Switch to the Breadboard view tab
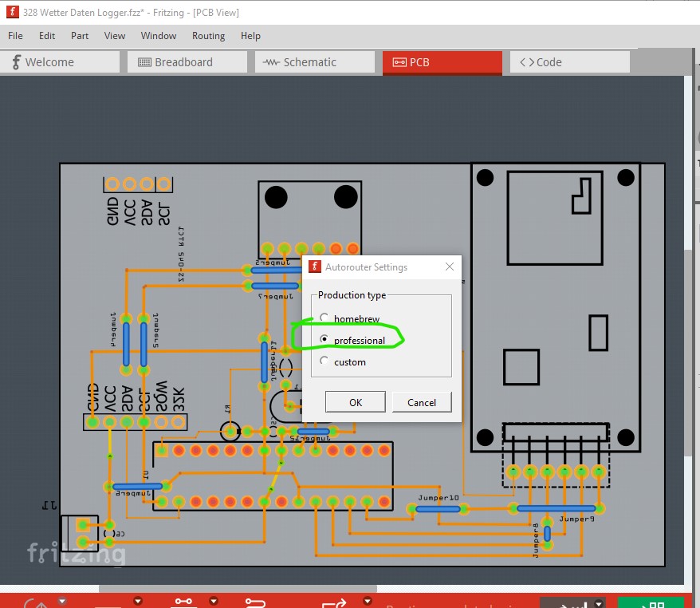 tap(187, 62)
